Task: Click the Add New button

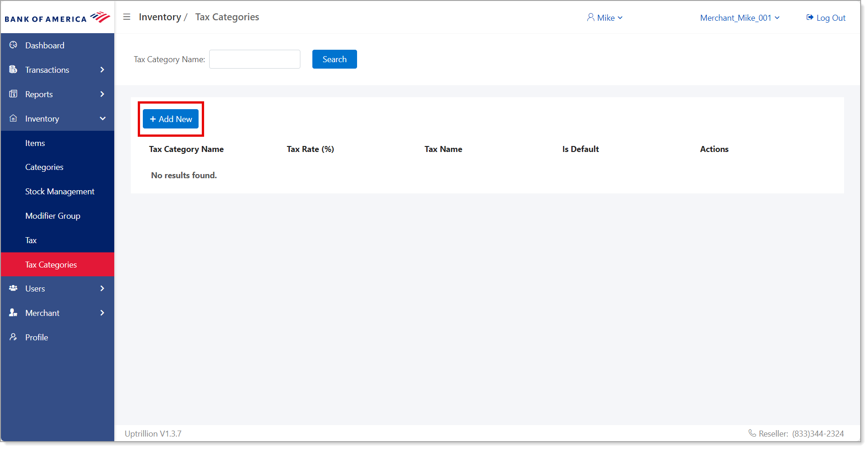Action: (170, 119)
